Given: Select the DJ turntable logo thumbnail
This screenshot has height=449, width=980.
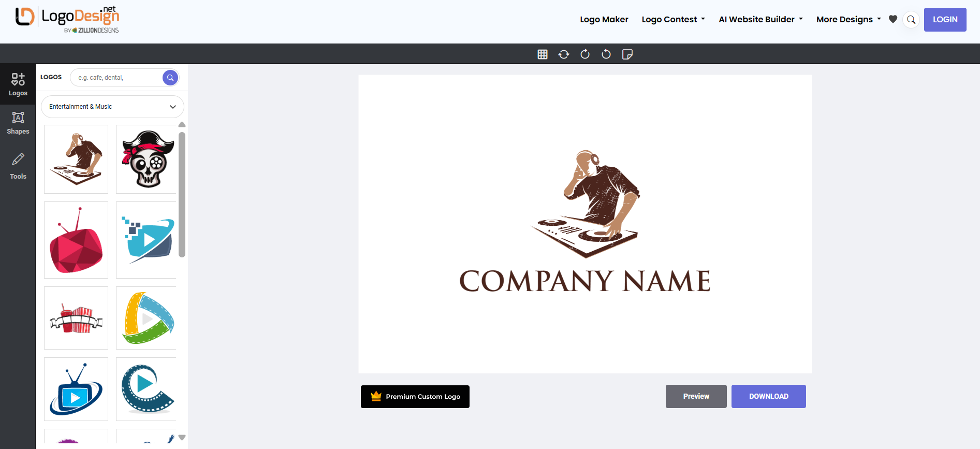Looking at the screenshot, I should tap(76, 159).
